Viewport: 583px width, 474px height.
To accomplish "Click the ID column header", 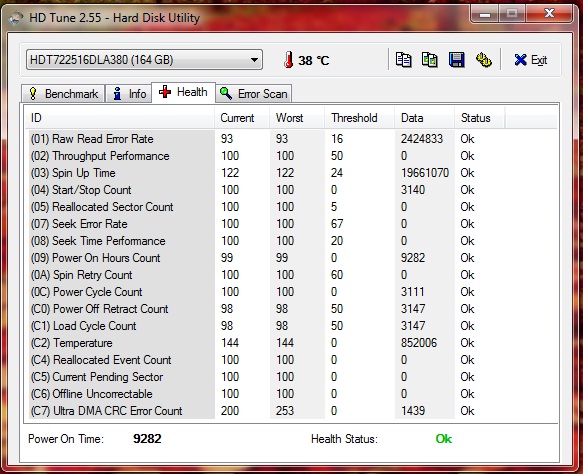I will click(120, 118).
